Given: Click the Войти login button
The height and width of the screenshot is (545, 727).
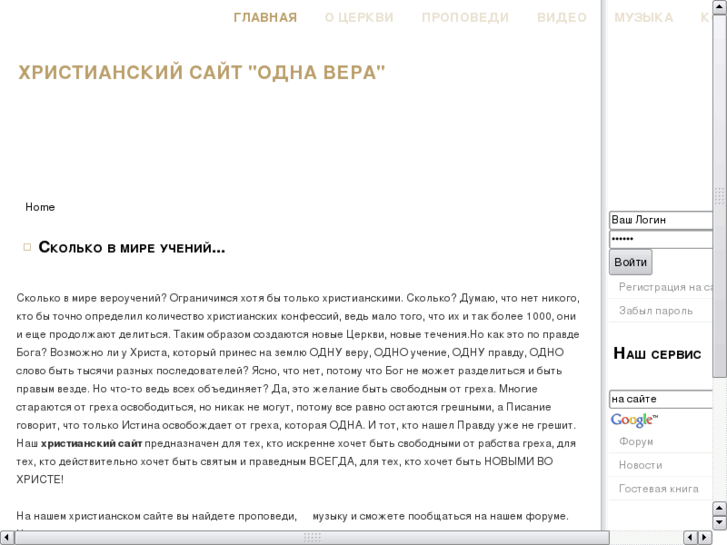Looking at the screenshot, I should tap(631, 262).
